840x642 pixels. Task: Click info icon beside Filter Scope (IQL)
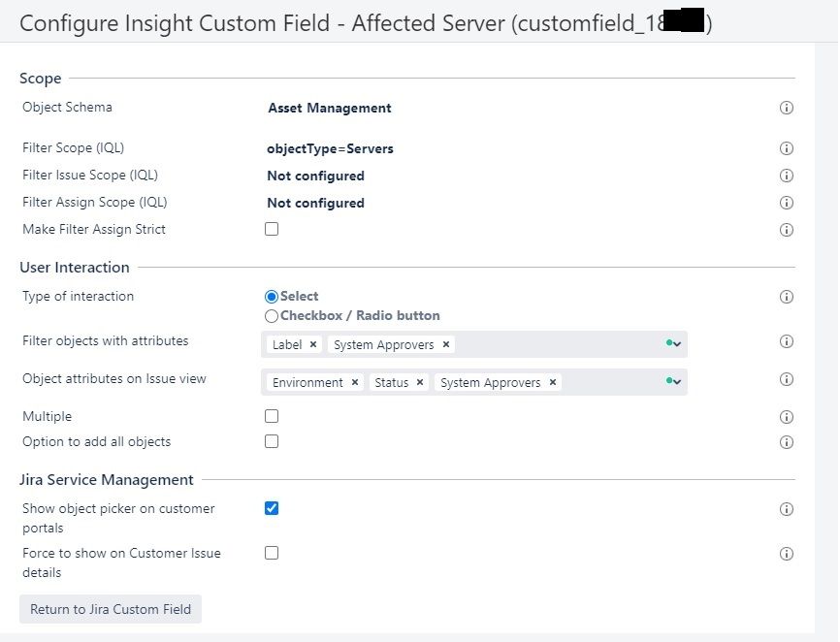coord(787,149)
